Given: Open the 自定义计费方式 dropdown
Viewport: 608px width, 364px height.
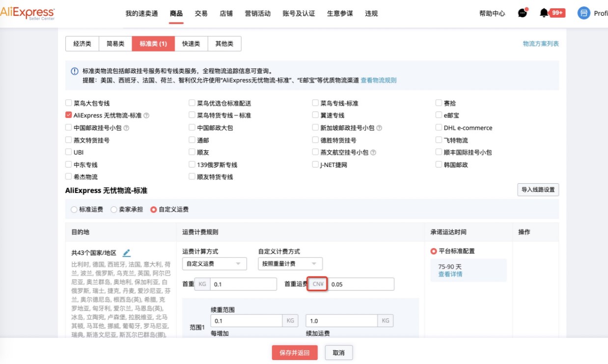Looking at the screenshot, I should pyautogui.click(x=290, y=264).
